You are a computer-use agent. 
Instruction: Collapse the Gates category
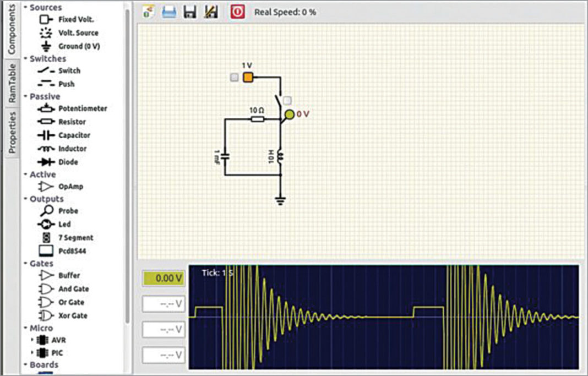[x=26, y=264]
